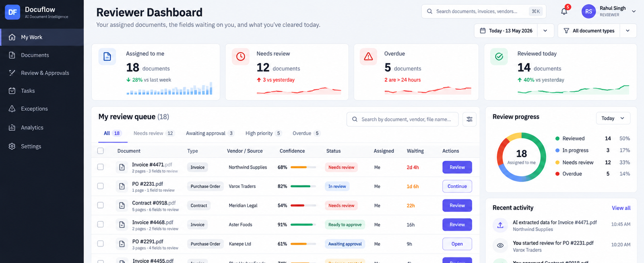Screen dimensions: 644x263
Task: Open the Review progress Today dropdown
Action: tap(613, 118)
